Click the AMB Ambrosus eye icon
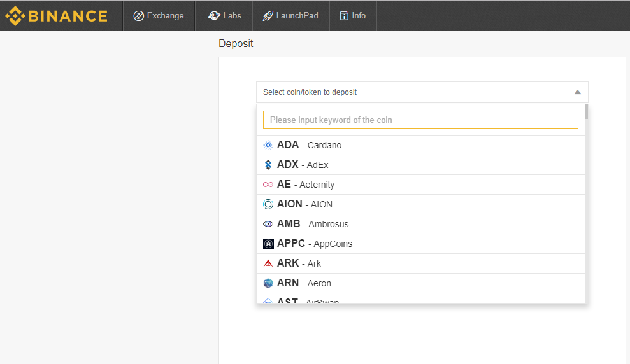This screenshot has width=630, height=364. (x=268, y=224)
